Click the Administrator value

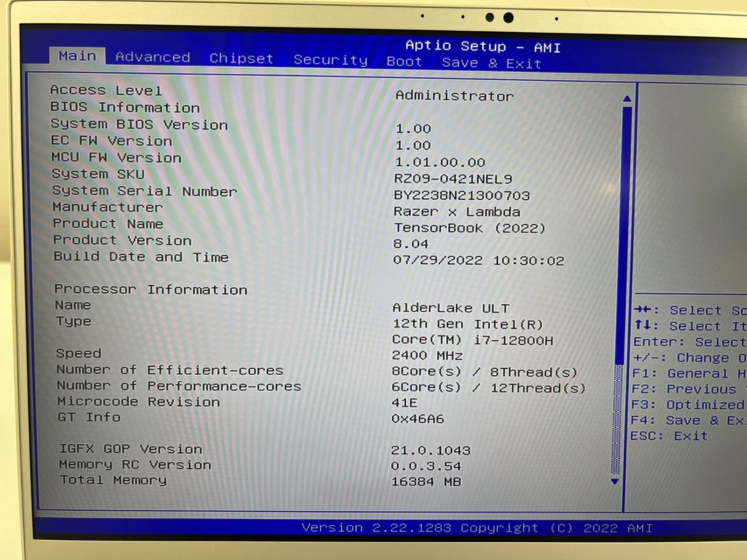coord(454,96)
